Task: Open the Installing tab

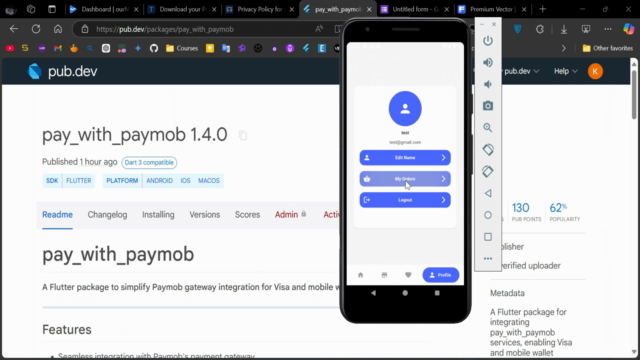Action: (x=158, y=215)
